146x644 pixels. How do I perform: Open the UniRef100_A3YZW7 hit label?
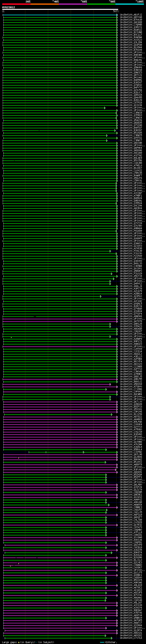tap(131, 193)
